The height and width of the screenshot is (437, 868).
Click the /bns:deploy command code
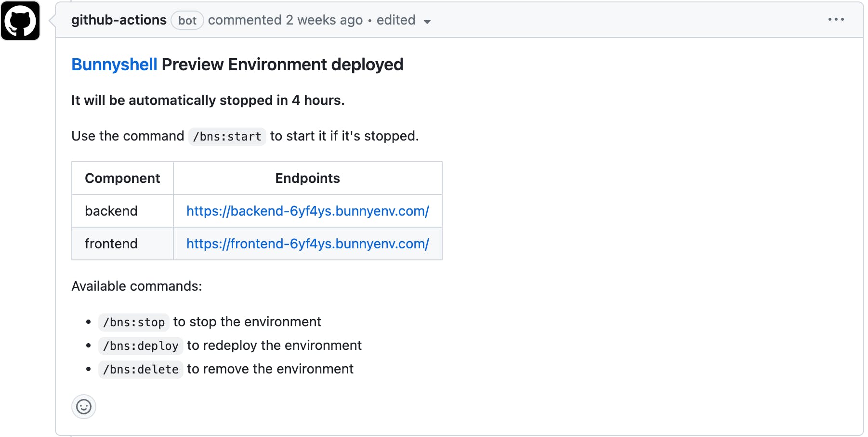pos(141,346)
